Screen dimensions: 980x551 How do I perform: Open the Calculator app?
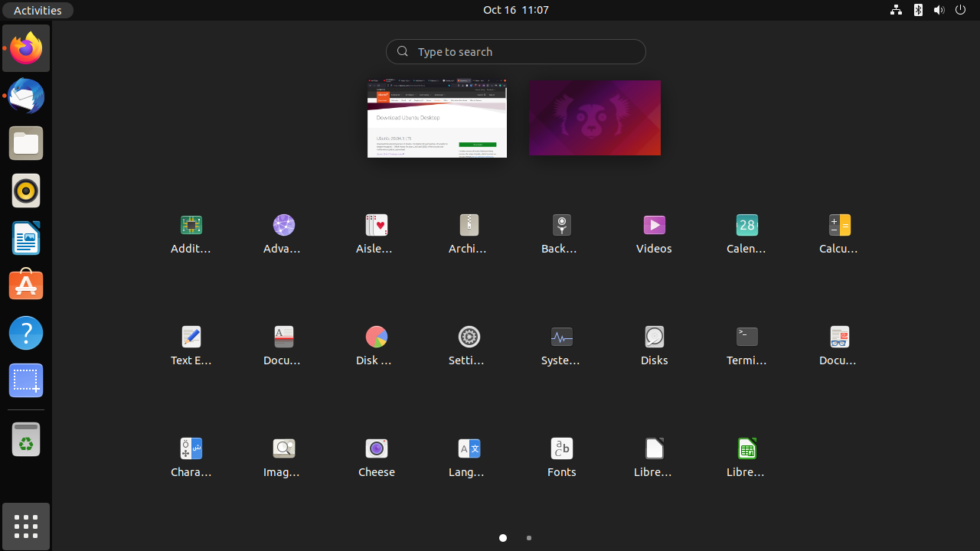(x=839, y=233)
